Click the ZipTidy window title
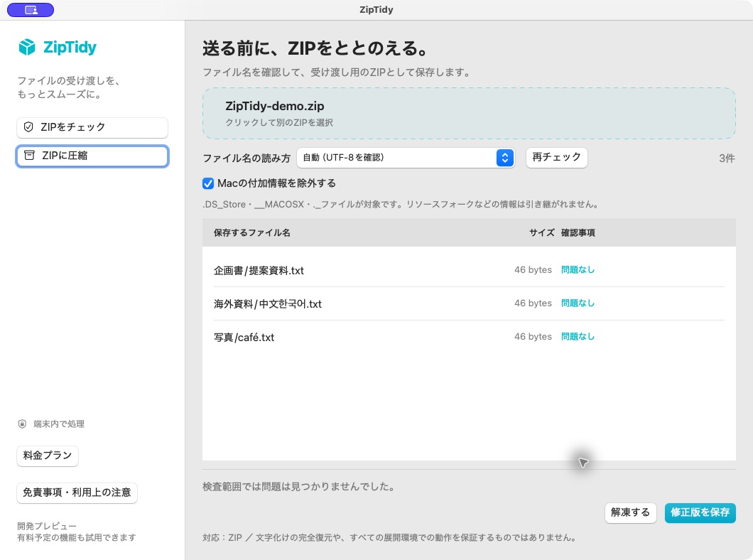 (376, 10)
